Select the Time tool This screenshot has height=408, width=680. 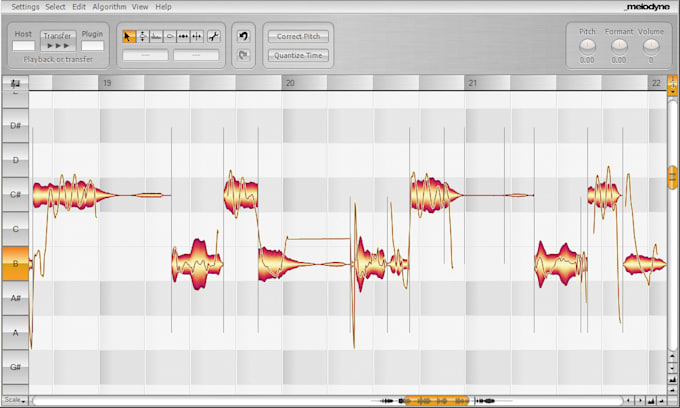click(183, 37)
